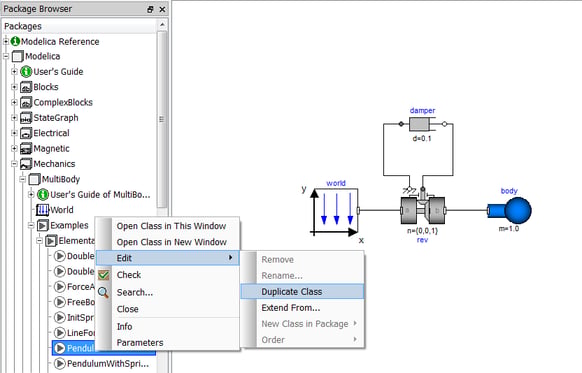Click the Blocks package icon
The image size is (582, 373).
coord(26,87)
